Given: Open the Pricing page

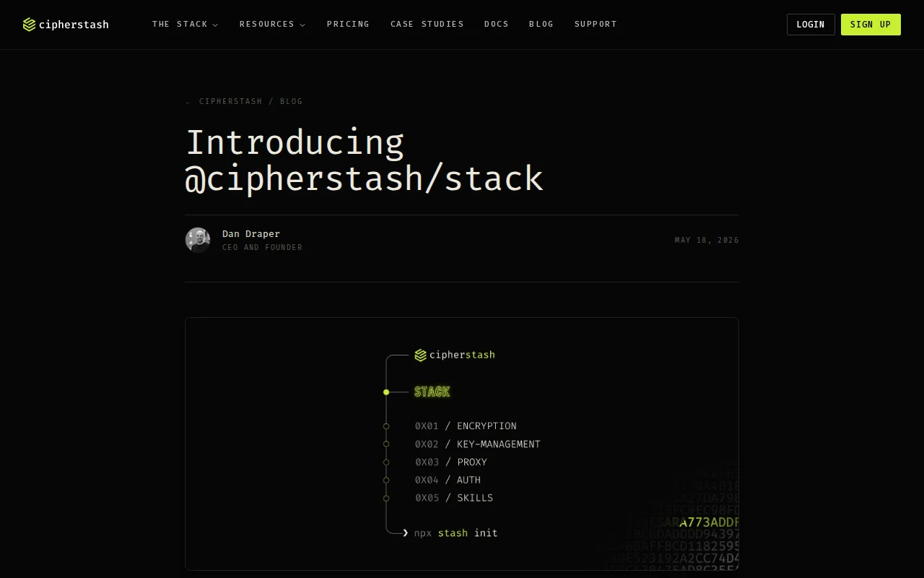Looking at the screenshot, I should pos(348,24).
